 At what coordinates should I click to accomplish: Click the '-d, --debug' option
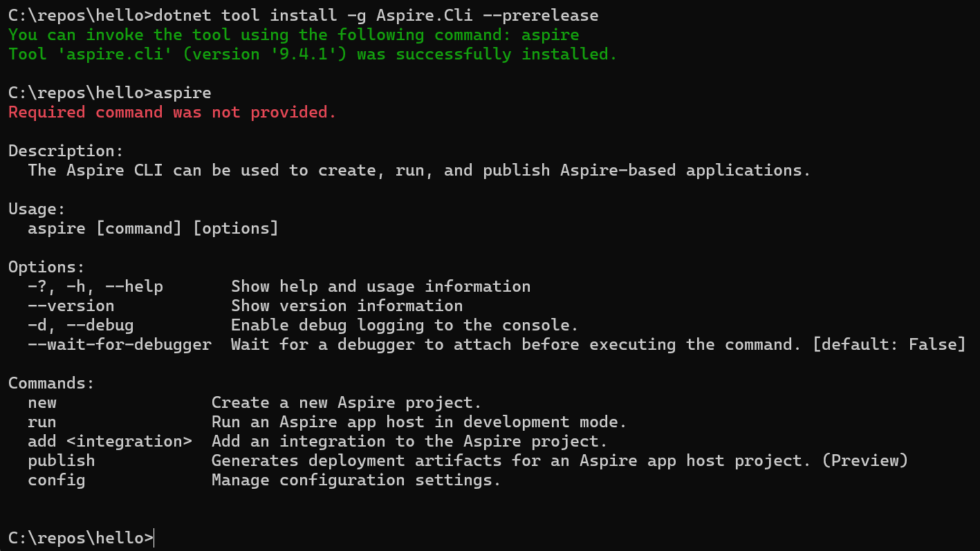pyautogui.click(x=81, y=326)
